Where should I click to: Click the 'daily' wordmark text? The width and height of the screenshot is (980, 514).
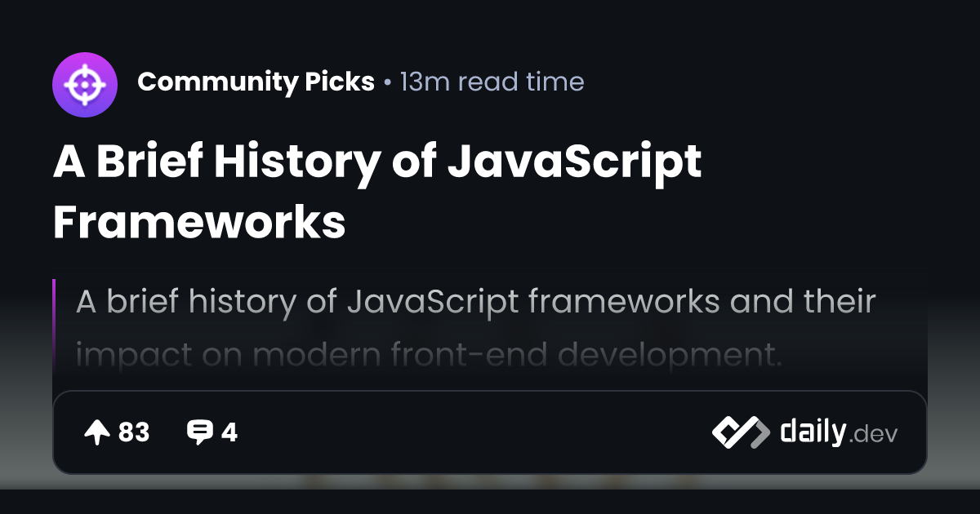click(x=812, y=431)
